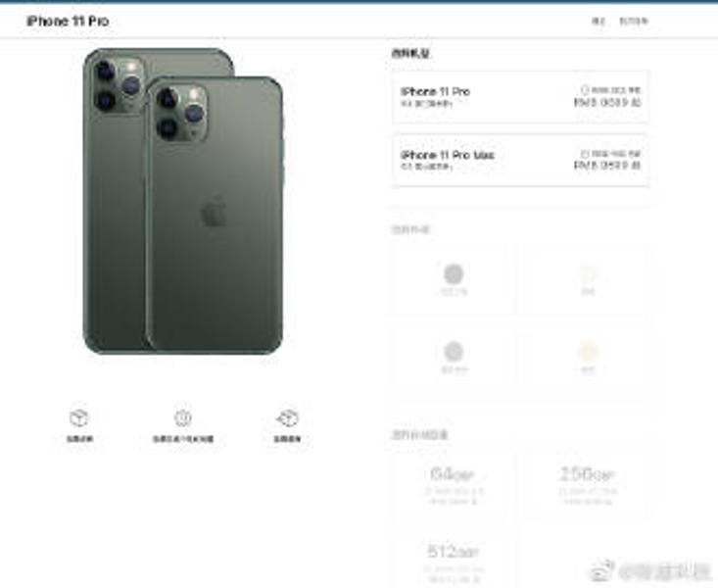Screen dimensions: 718x588
Task: Open the first header navigation link
Action: tap(598, 22)
